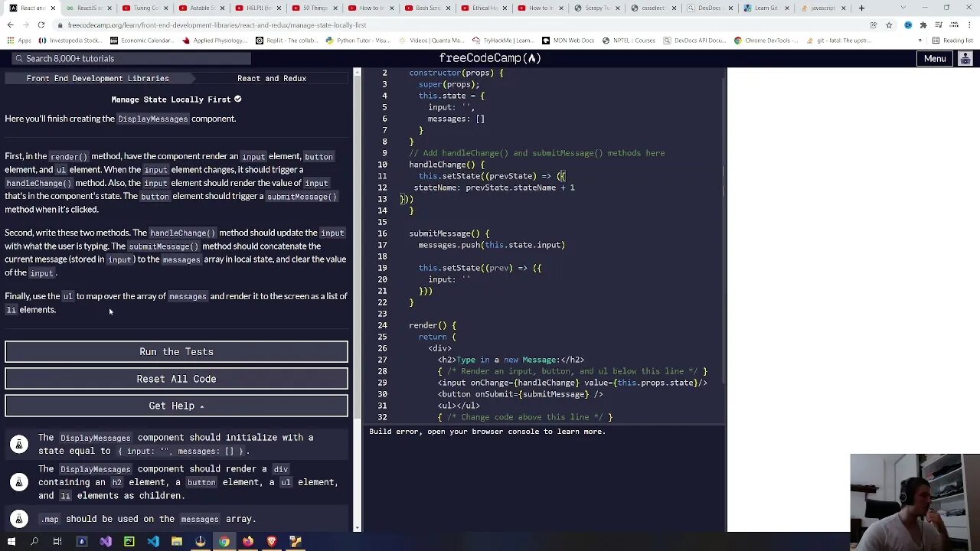Open a new browser tab with the plus

(x=861, y=8)
